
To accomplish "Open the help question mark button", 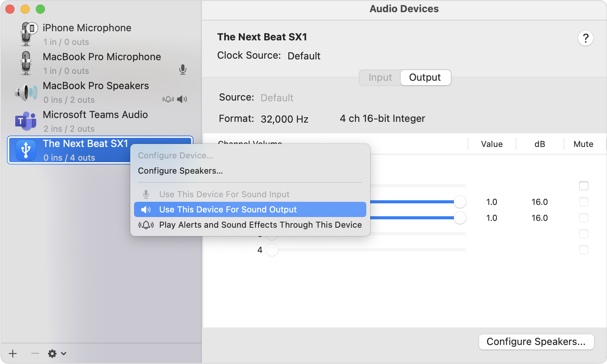I will click(586, 38).
